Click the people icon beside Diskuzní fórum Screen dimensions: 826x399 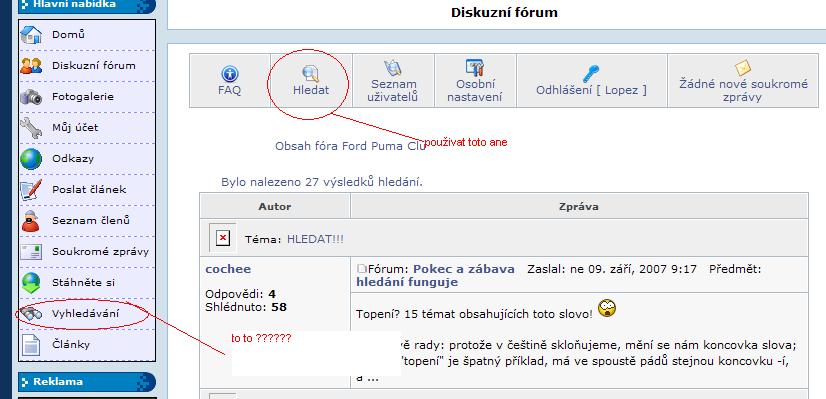[x=31, y=66]
